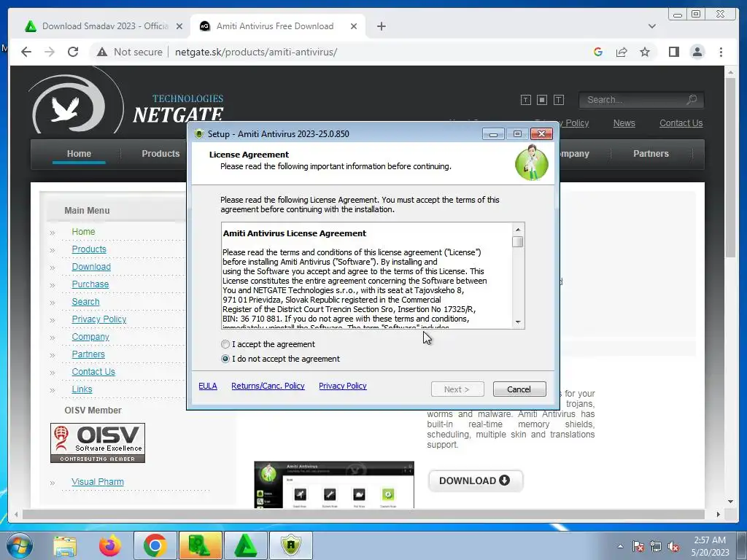
Task: Open the Privacy Policy link in setup dialog
Action: pyautogui.click(x=343, y=386)
